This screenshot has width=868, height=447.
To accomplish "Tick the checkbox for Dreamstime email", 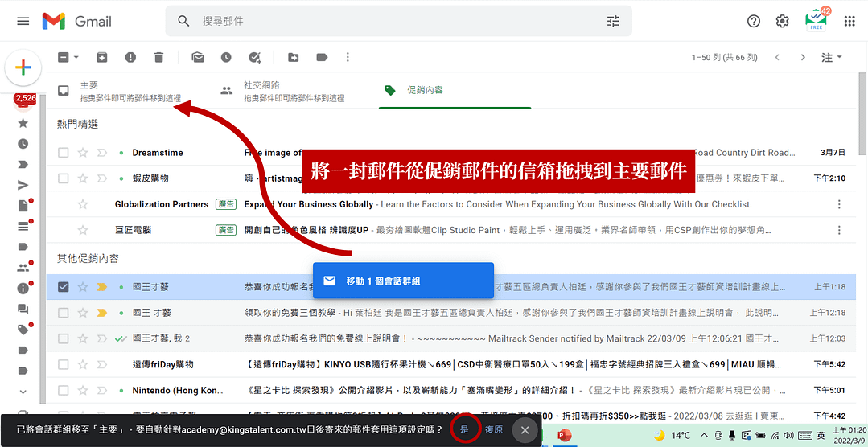I will (64, 153).
